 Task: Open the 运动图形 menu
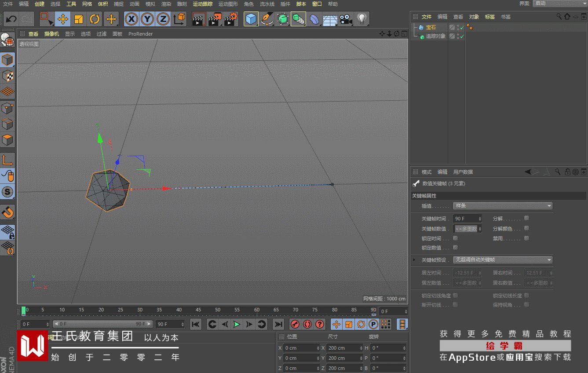point(228,4)
